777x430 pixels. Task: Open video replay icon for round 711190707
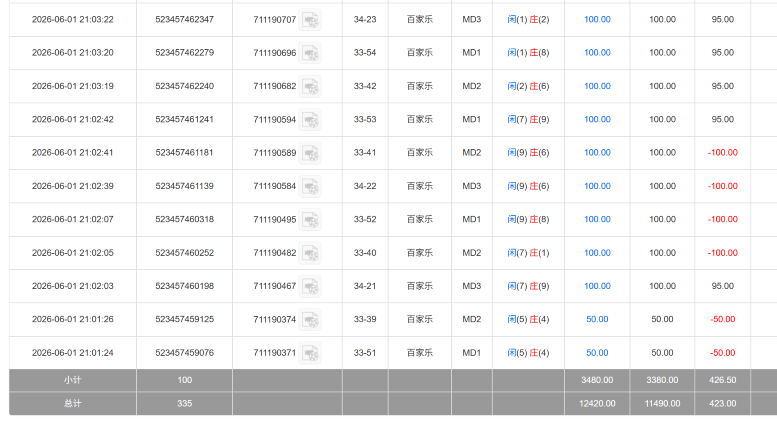click(x=310, y=20)
